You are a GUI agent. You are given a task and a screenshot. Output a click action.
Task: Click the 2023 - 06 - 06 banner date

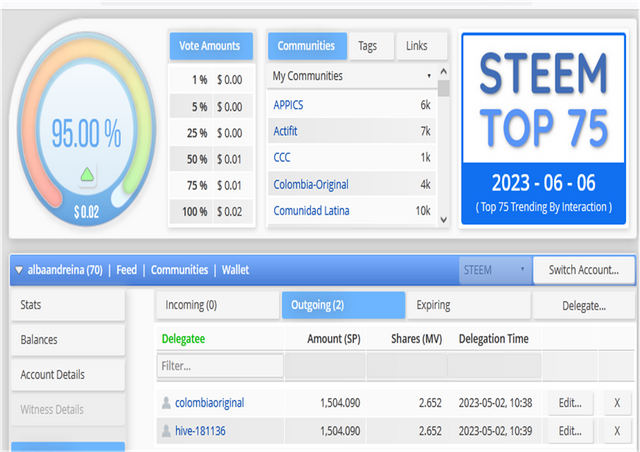pyautogui.click(x=543, y=183)
